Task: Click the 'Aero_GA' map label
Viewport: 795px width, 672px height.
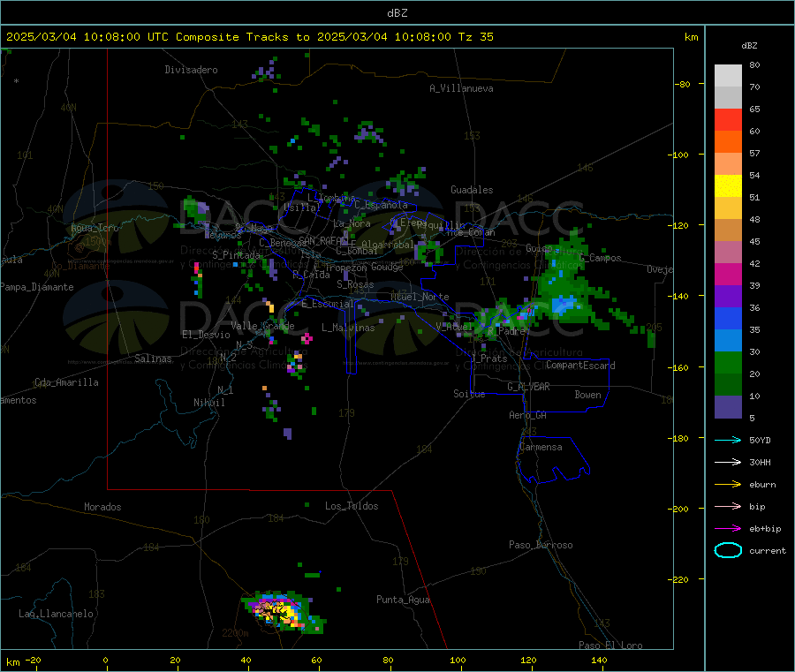Action: point(528,416)
